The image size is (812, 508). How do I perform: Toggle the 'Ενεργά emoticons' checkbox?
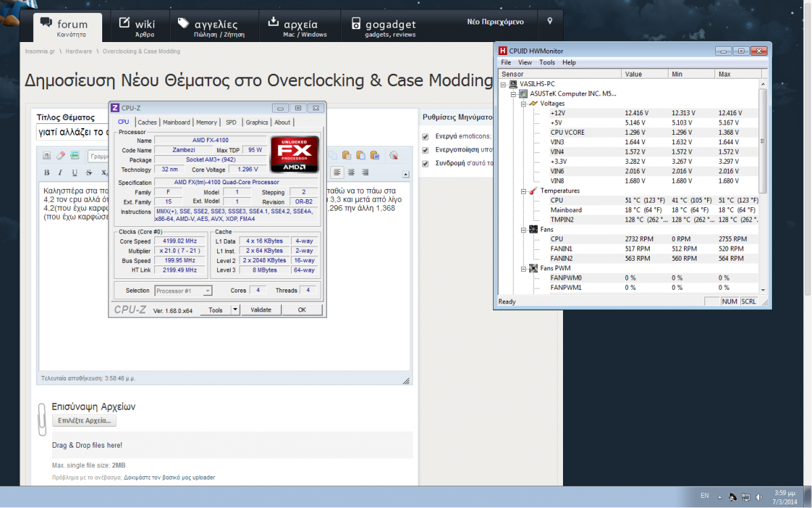click(426, 136)
